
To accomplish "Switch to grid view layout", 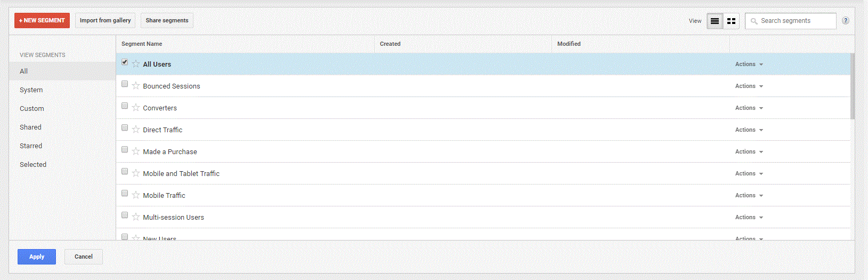I will pos(731,21).
